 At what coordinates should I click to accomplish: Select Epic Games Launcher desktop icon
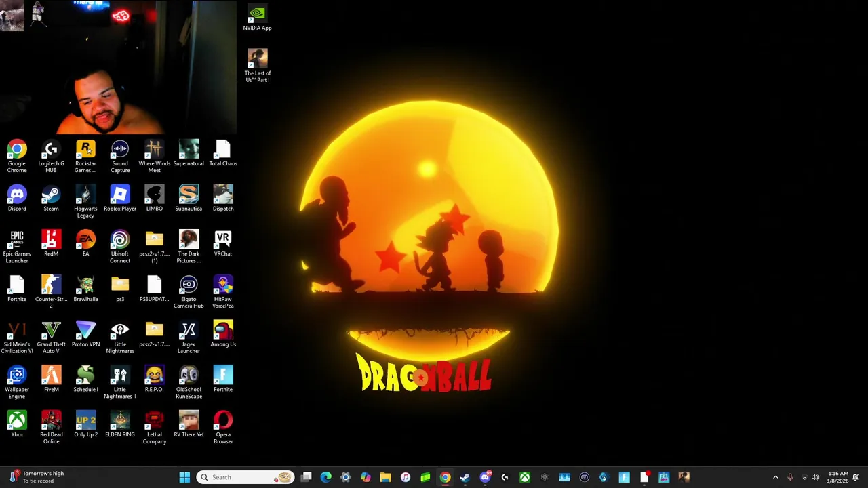pyautogui.click(x=17, y=247)
